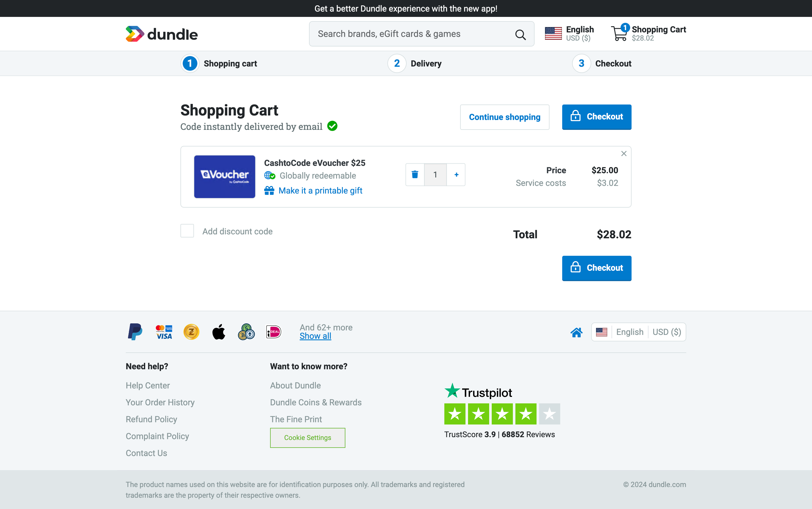The height and width of the screenshot is (509, 812).
Task: Click the Apple Pay icon
Action: coord(219,332)
